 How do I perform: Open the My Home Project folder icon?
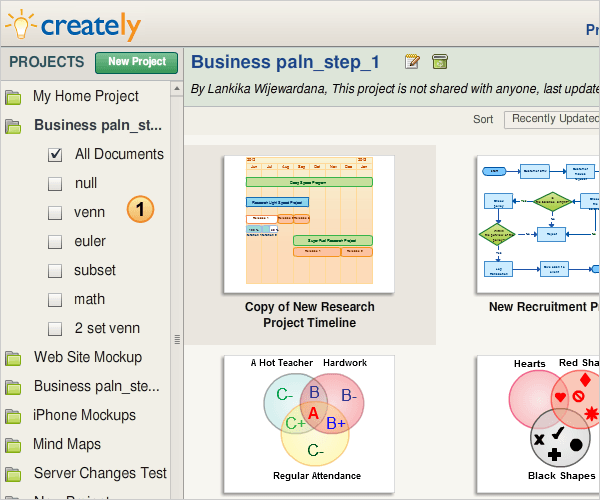[13, 97]
